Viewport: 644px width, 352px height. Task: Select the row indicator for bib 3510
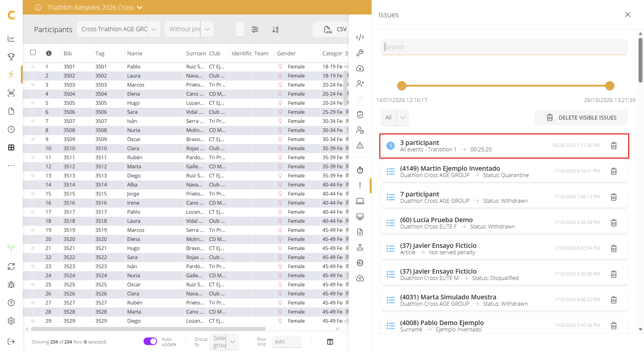(33, 148)
